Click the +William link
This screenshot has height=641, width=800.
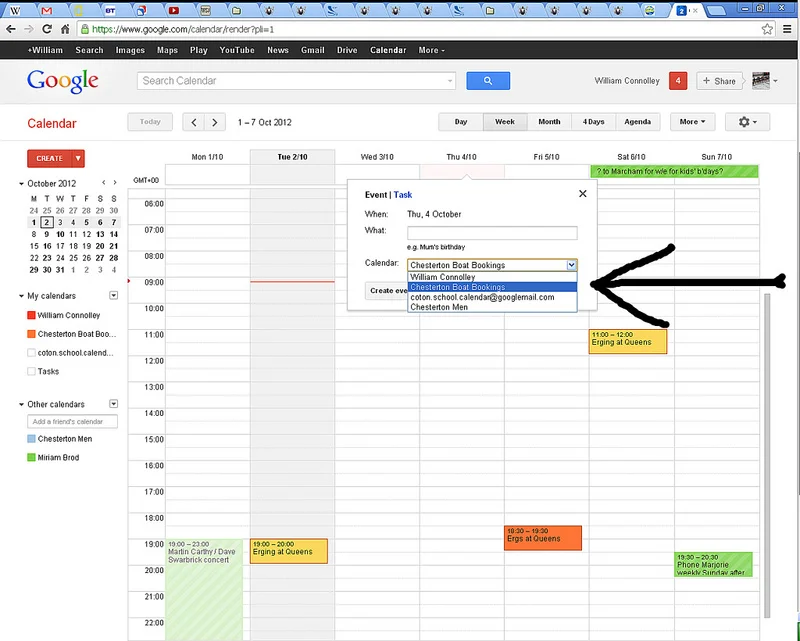pyautogui.click(x=45, y=50)
